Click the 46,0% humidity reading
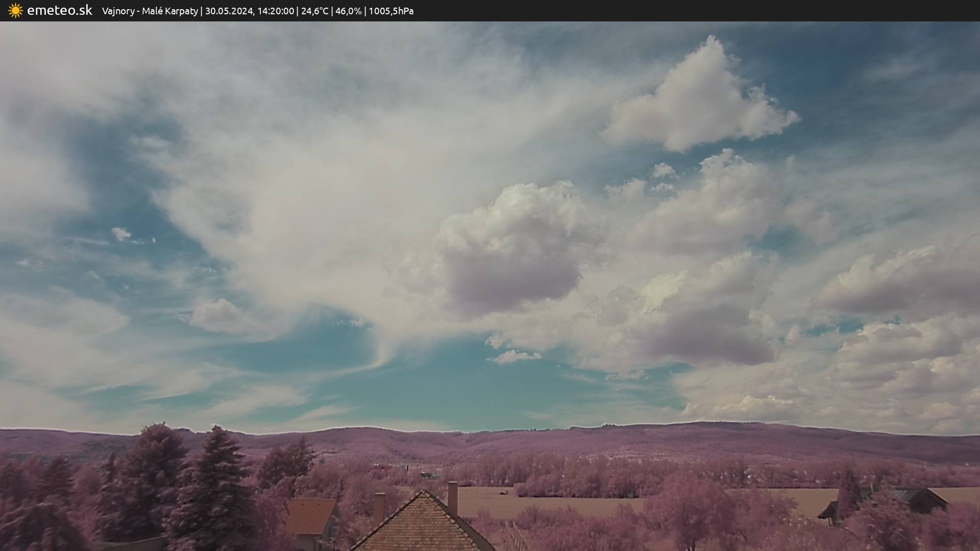Screen dimensions: 980x551 (x=348, y=11)
